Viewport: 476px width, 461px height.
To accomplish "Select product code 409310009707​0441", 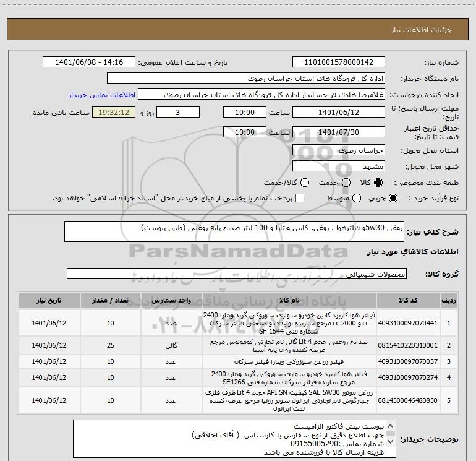I will (408, 323).
